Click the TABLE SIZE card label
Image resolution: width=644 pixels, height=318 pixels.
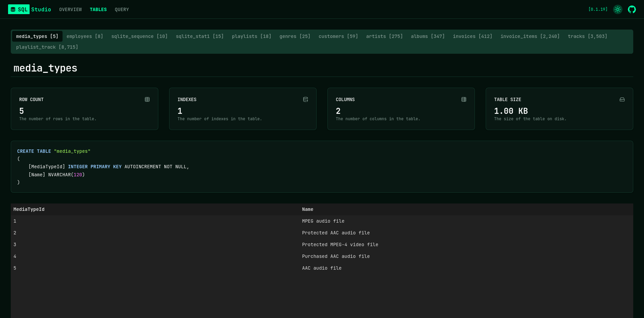508,99
